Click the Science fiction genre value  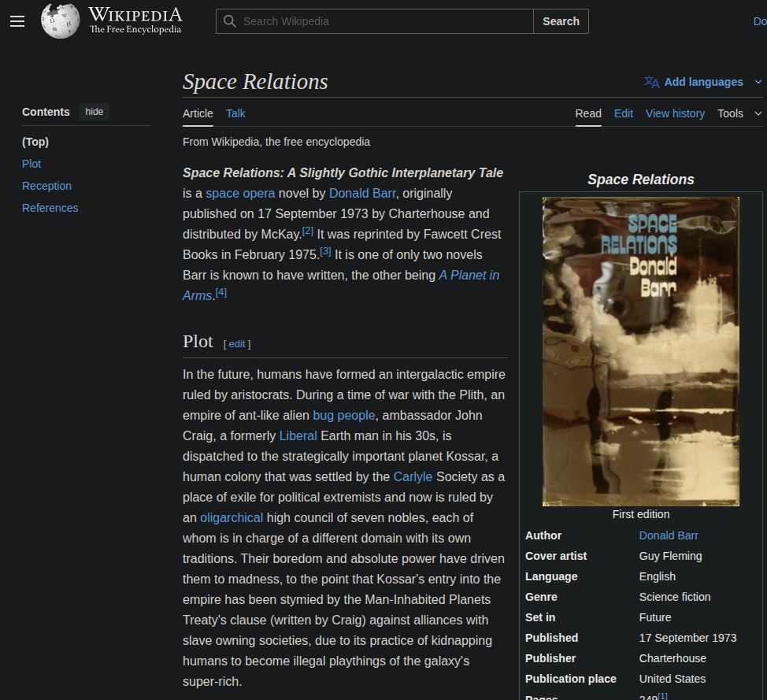[675, 598]
